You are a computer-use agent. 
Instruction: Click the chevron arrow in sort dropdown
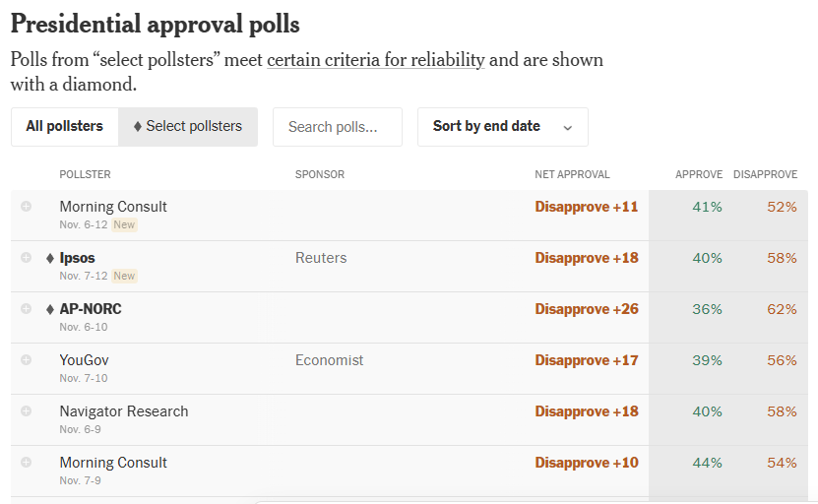[568, 127]
